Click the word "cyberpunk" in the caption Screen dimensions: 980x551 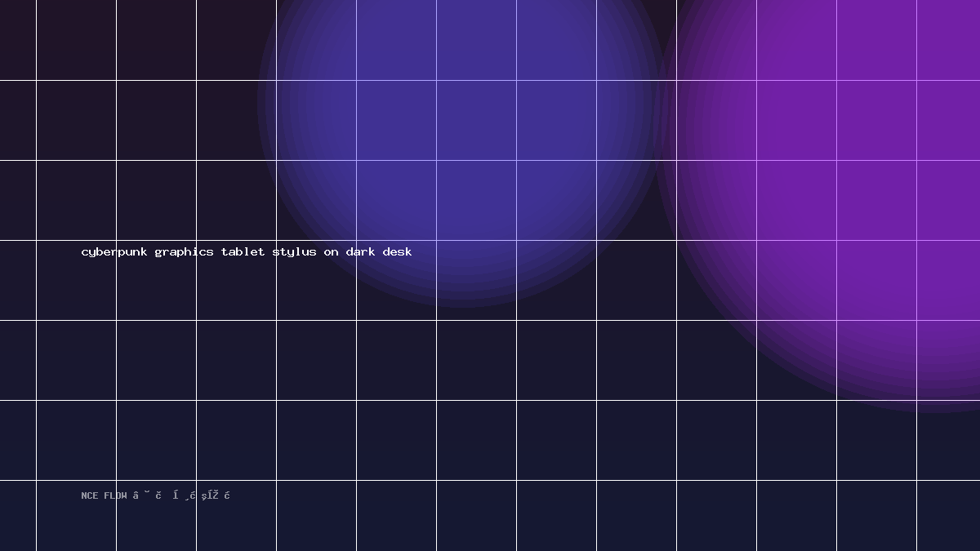pyautogui.click(x=114, y=252)
